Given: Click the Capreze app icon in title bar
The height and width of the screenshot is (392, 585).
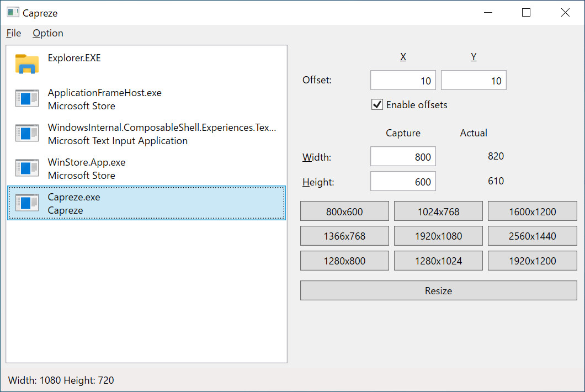Looking at the screenshot, I should pyautogui.click(x=13, y=12).
